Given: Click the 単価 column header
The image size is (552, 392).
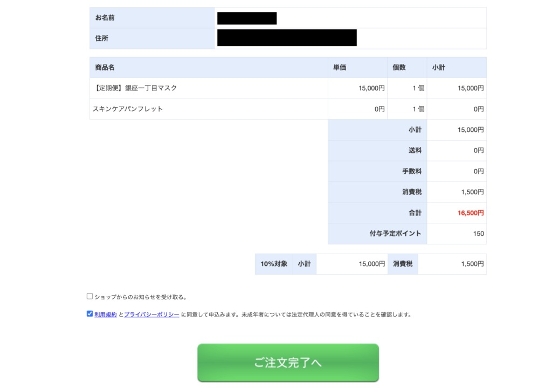Looking at the screenshot, I should coord(340,68).
